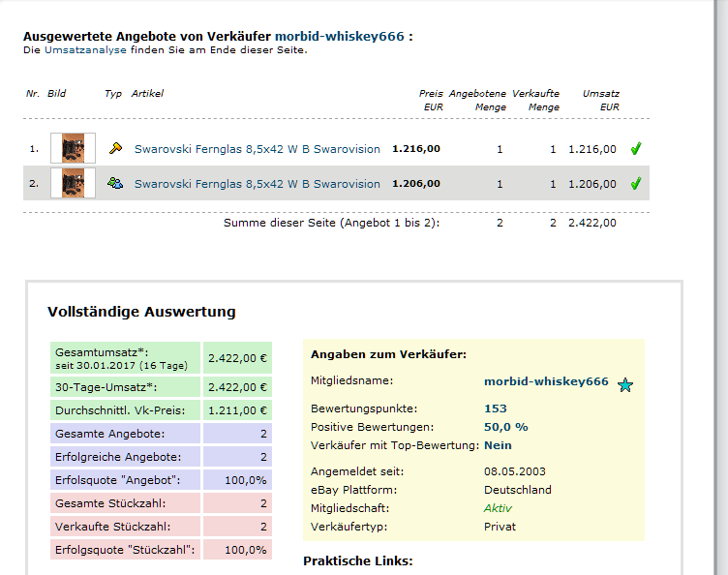Screen dimensions: 728x575
Task: Click positive feedback value 50,0 %
Action: click(x=505, y=427)
